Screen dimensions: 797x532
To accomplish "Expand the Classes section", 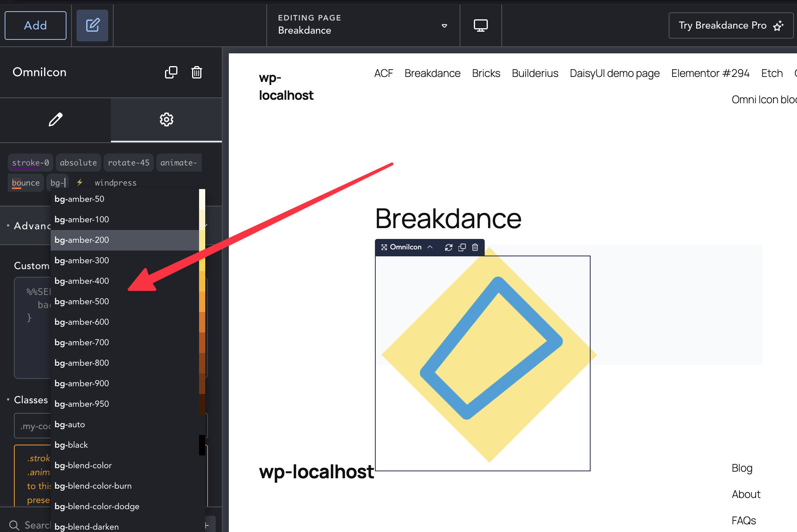I will click(31, 400).
